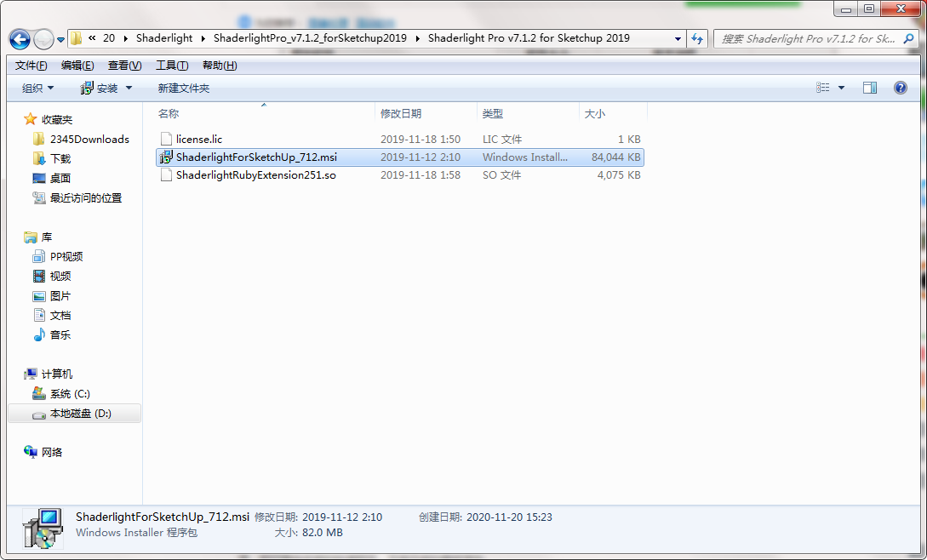Toggle the preview pane
This screenshot has width=927, height=560.
[x=870, y=88]
